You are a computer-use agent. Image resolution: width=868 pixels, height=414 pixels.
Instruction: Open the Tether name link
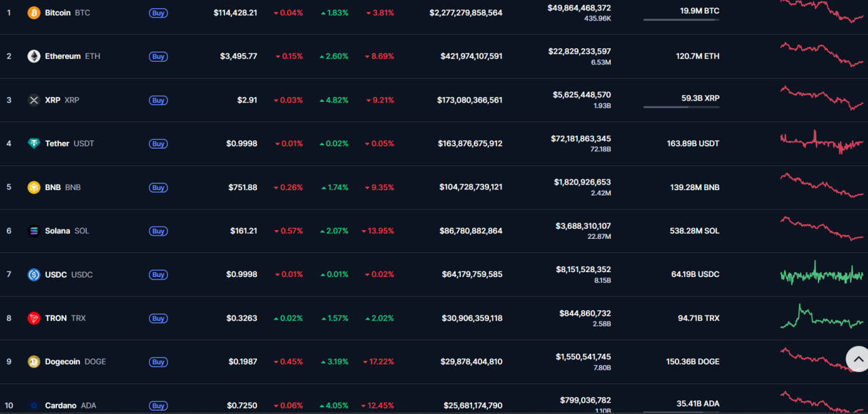pos(57,143)
